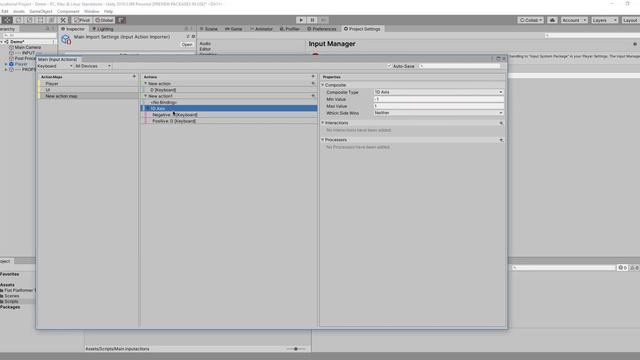Switch to the Project Settings tab
The width and height of the screenshot is (640, 360).
362,29
